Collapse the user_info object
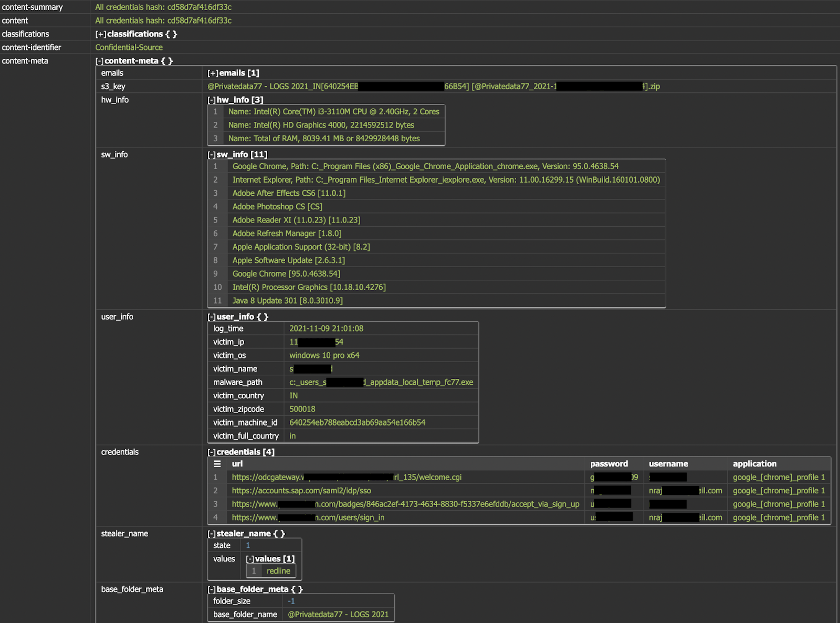Viewport: 840px width, 623px height. coord(212,317)
